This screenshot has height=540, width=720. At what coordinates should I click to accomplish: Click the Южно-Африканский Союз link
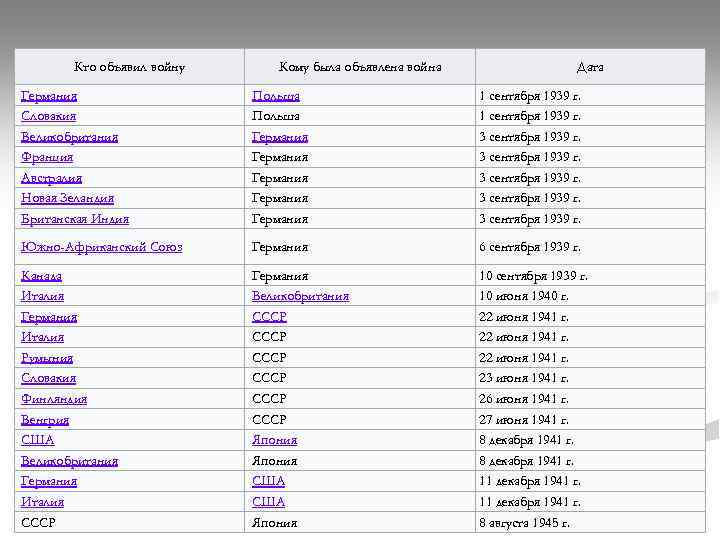[x=101, y=247]
